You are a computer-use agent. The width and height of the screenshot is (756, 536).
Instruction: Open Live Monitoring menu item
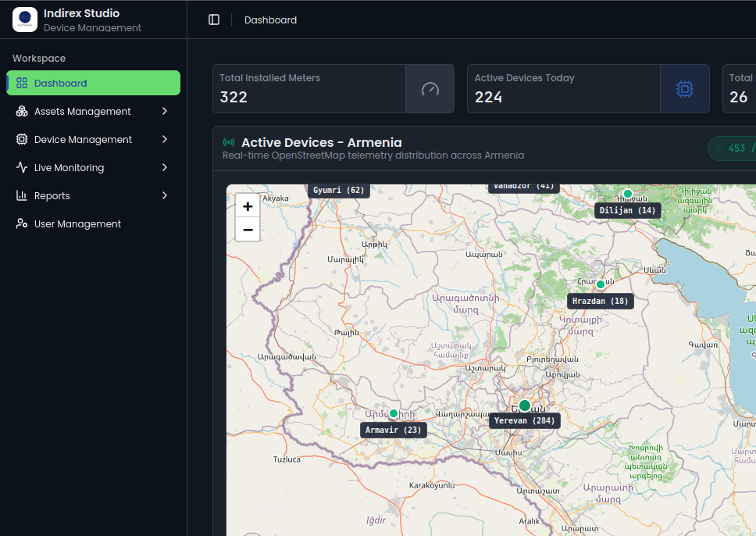93,167
